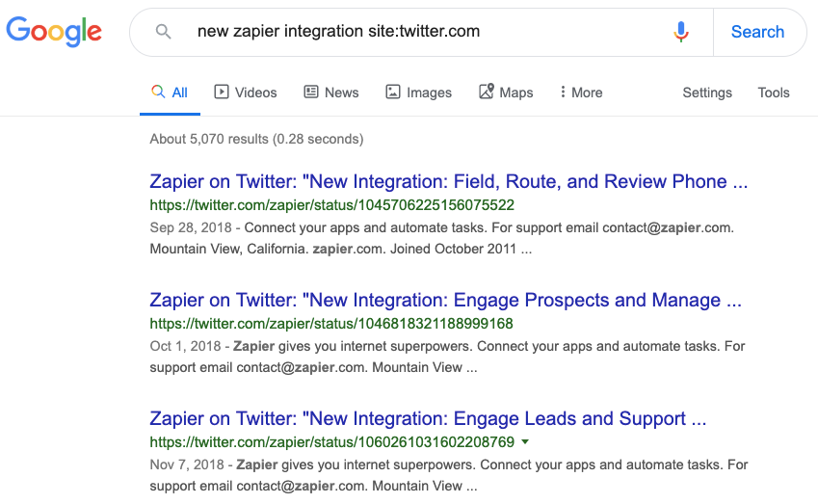This screenshot has width=818, height=504.
Task: Click the Google logo
Action: pos(54,31)
